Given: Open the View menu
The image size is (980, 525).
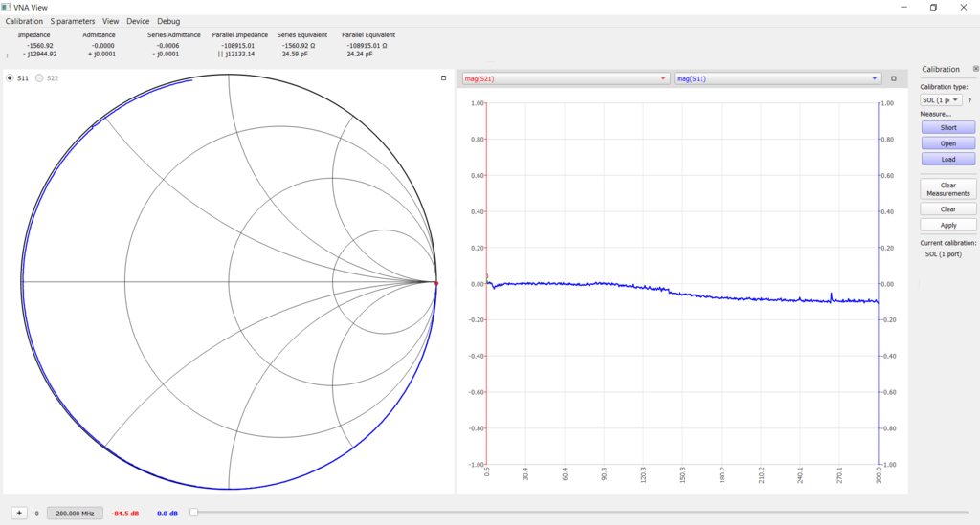Looking at the screenshot, I should (111, 21).
